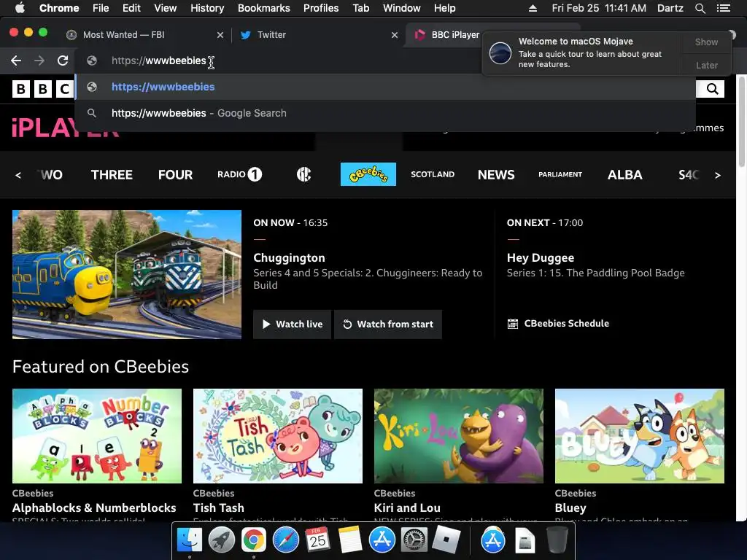Close the Twitter tab

(395, 35)
